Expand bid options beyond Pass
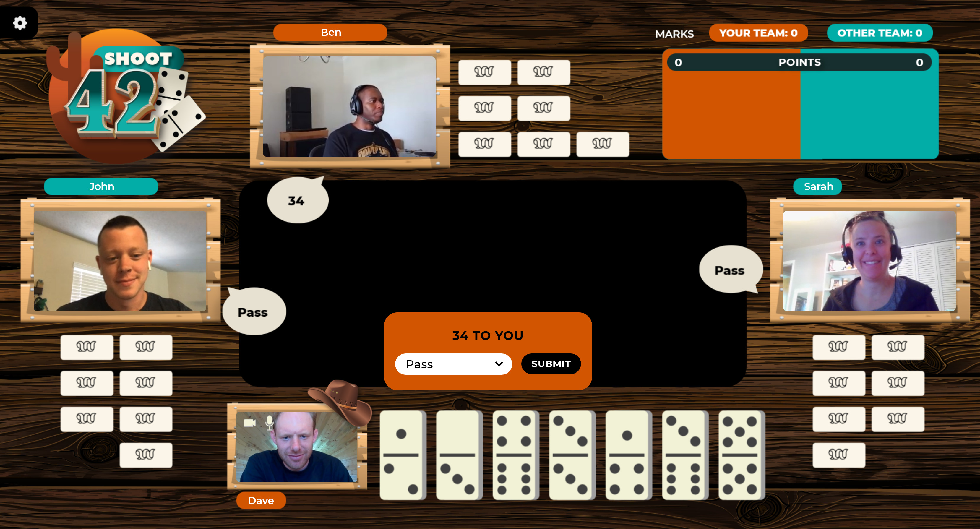The image size is (980, 529). [499, 364]
